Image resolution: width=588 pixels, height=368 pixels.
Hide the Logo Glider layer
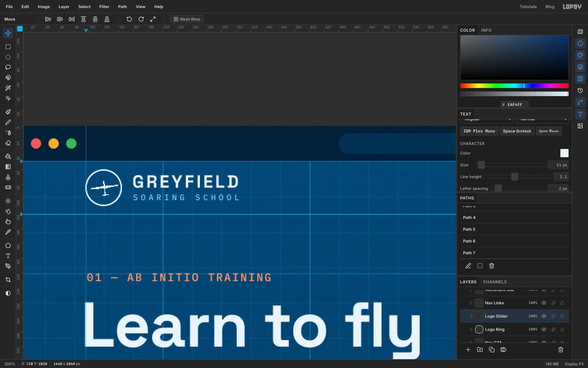[x=544, y=316]
